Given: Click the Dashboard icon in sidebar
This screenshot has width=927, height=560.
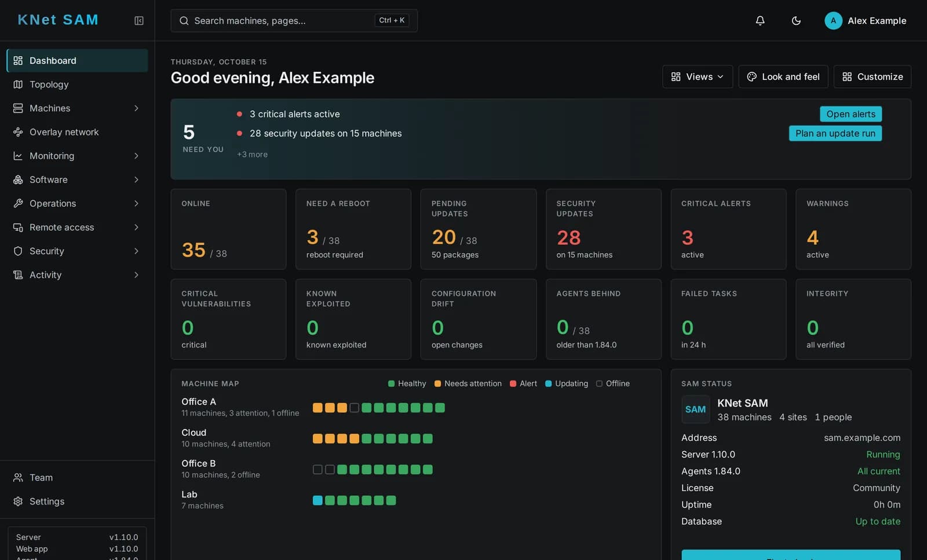Looking at the screenshot, I should (18, 61).
